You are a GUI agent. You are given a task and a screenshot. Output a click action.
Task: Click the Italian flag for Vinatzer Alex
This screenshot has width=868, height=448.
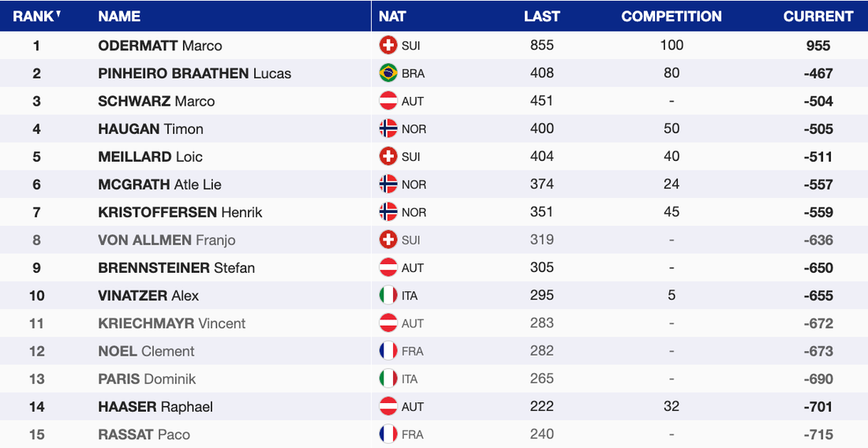click(388, 296)
